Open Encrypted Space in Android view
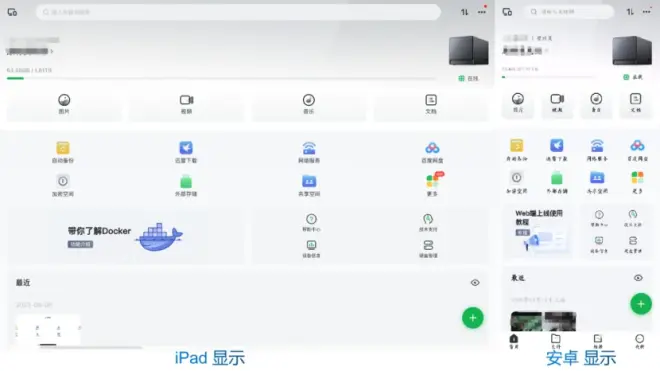The width and height of the screenshot is (660, 371). 516,182
